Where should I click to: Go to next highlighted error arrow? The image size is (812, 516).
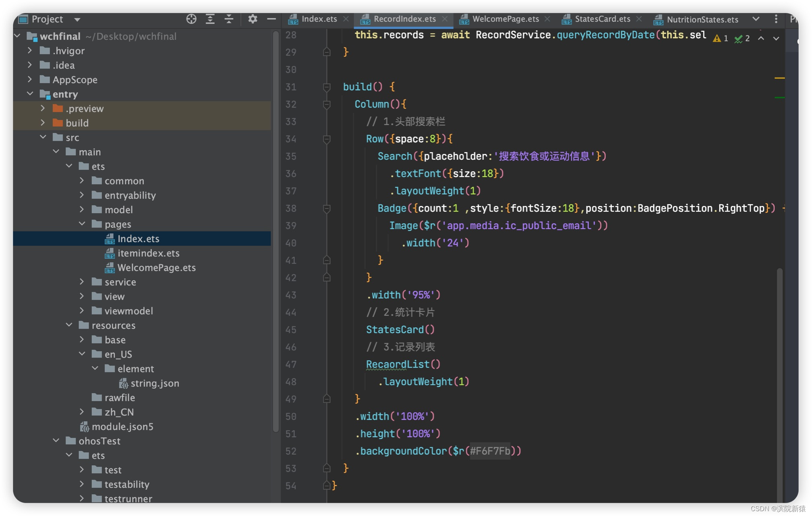(776, 38)
